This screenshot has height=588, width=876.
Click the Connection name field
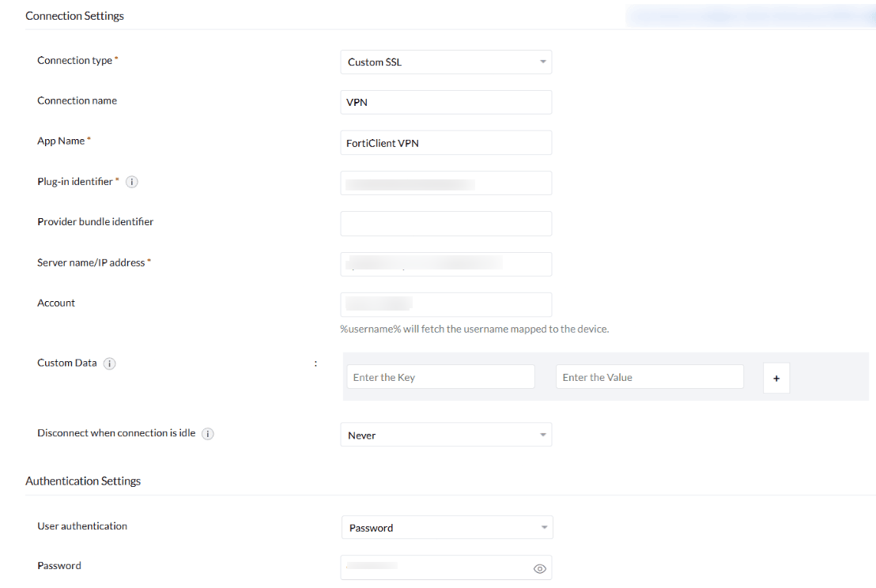click(x=446, y=102)
